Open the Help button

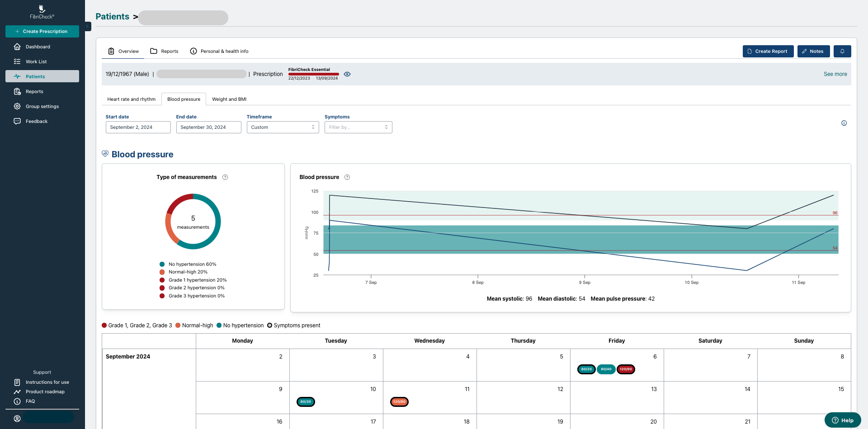click(x=843, y=420)
